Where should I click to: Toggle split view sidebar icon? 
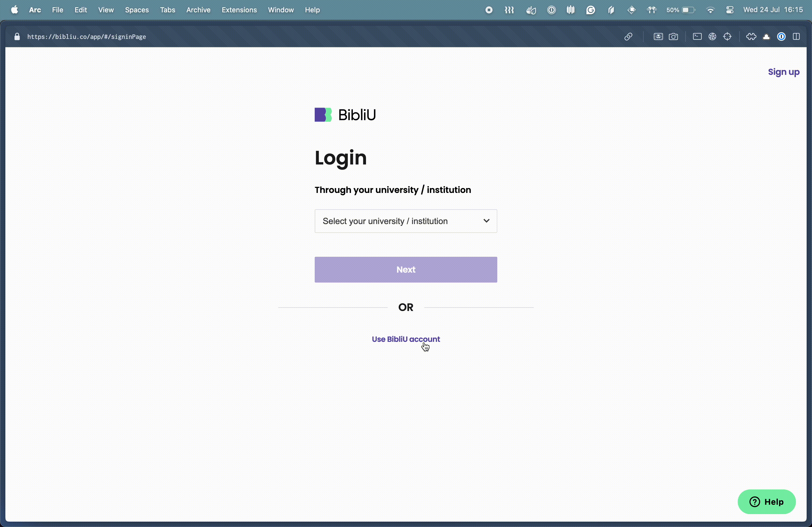tap(796, 36)
